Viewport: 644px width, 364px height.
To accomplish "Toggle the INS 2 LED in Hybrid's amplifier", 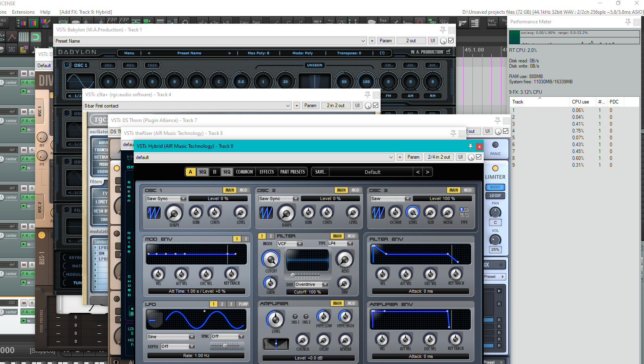I will click(x=306, y=316).
